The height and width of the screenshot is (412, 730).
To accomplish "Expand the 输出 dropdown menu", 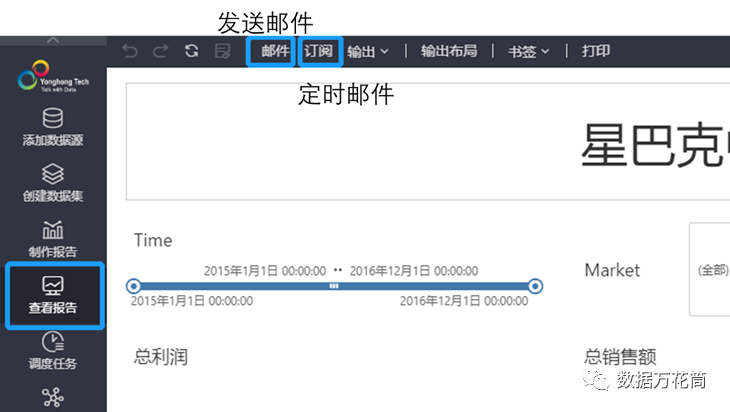I will pos(368,51).
